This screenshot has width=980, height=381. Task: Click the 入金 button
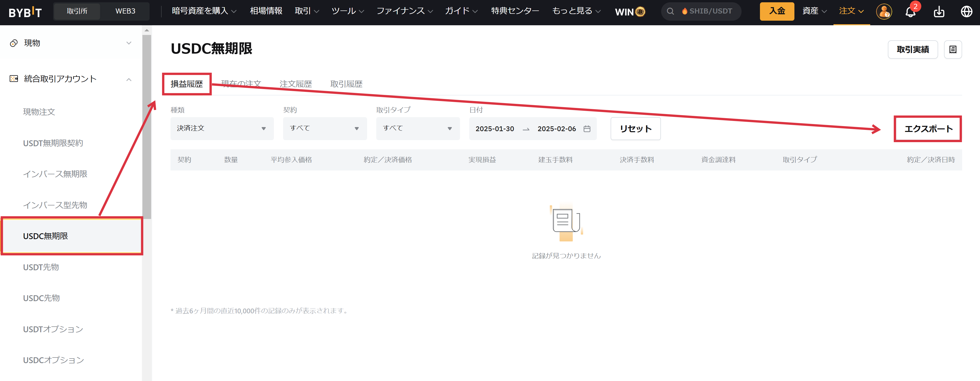point(777,11)
